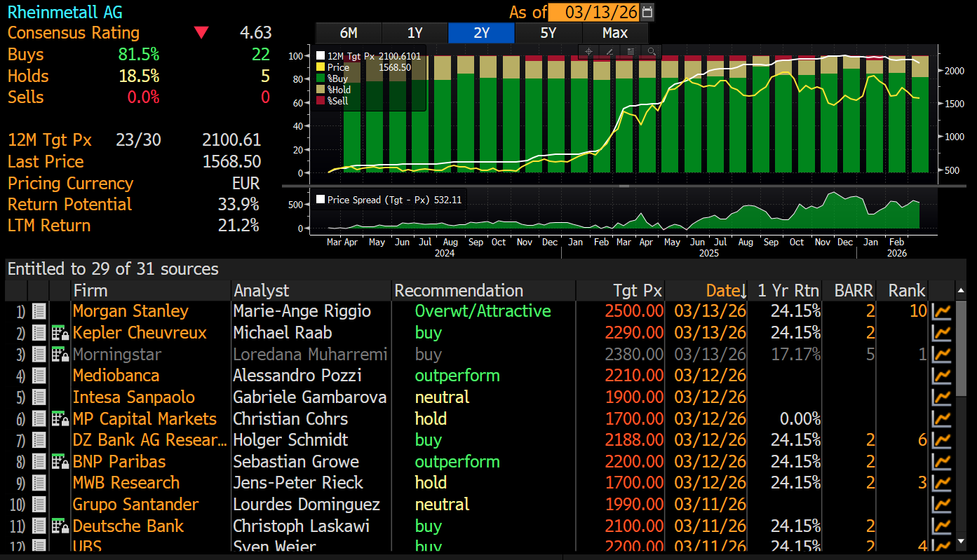
Task: Click the magnifier zoom icon on chart
Action: 651,51
